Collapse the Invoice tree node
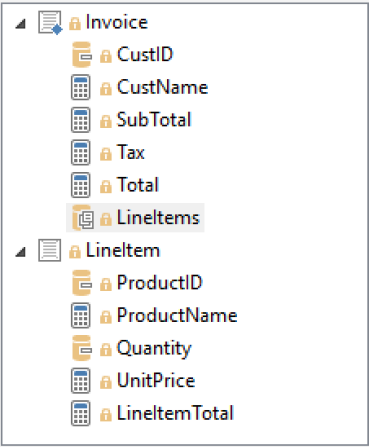The image size is (372, 447). coord(21,24)
